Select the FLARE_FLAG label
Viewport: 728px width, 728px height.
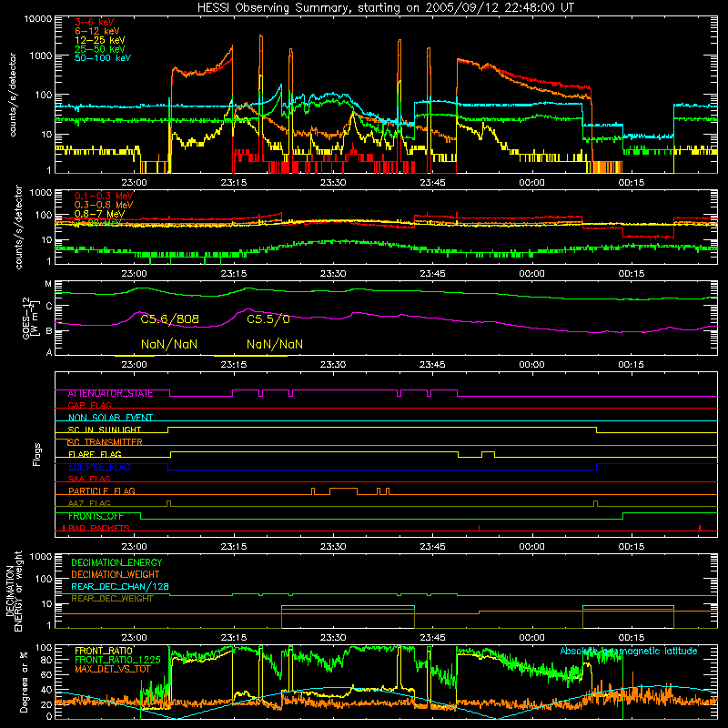click(95, 454)
